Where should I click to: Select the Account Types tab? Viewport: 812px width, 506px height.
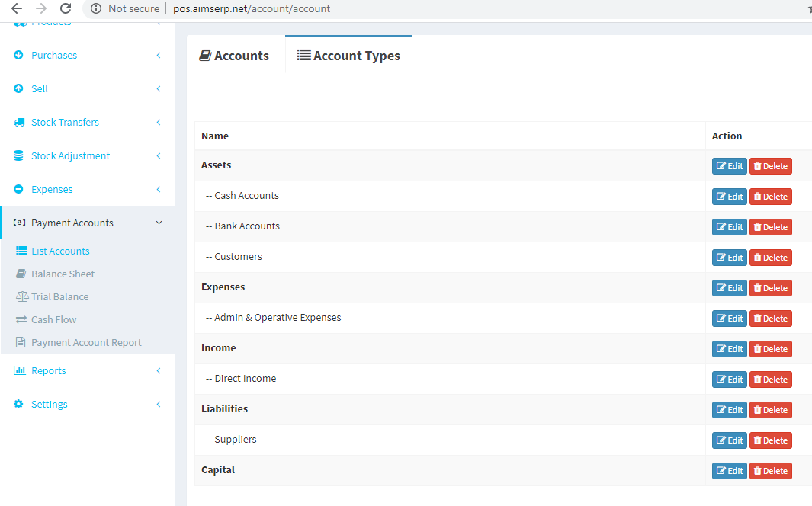point(348,54)
